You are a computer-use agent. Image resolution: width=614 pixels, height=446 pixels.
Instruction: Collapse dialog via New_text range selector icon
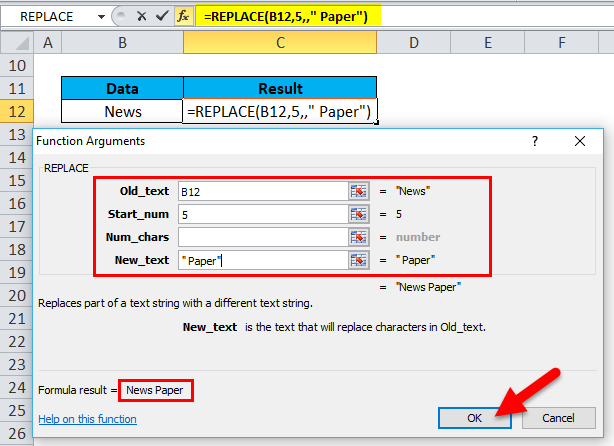click(359, 260)
